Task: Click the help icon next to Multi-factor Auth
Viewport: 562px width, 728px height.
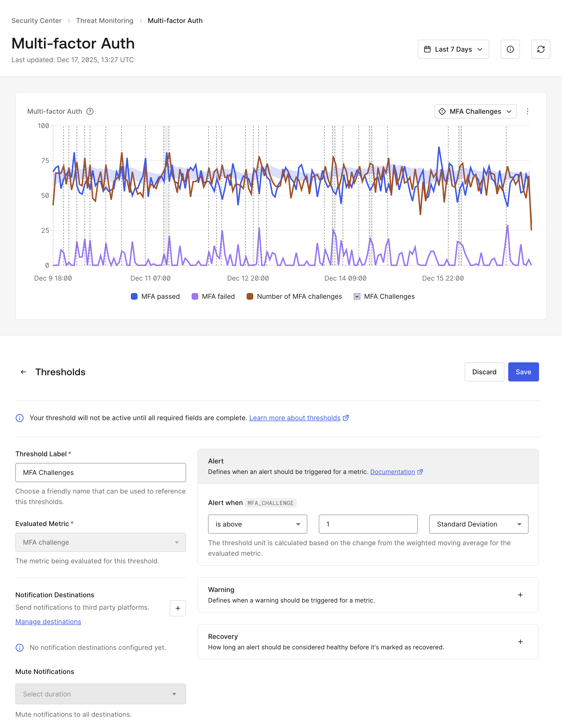Action: point(90,111)
